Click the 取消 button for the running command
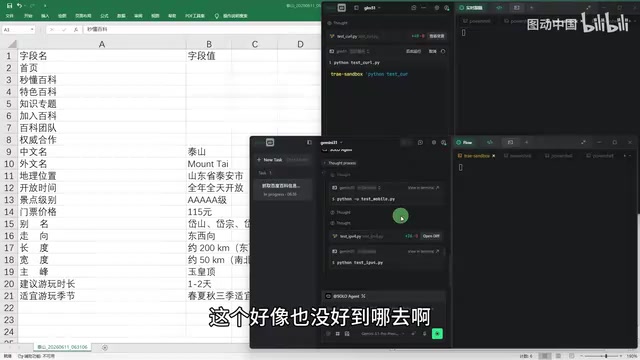 pyautogui.click(x=432, y=51)
